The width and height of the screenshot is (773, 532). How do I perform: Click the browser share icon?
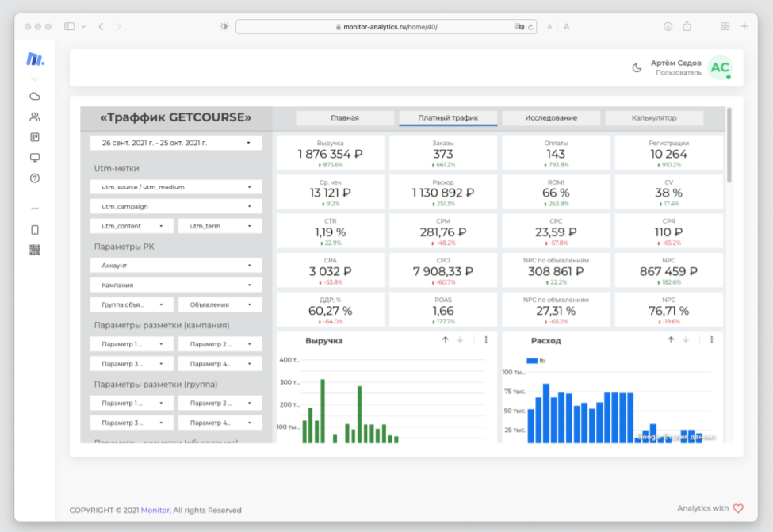pos(687,26)
